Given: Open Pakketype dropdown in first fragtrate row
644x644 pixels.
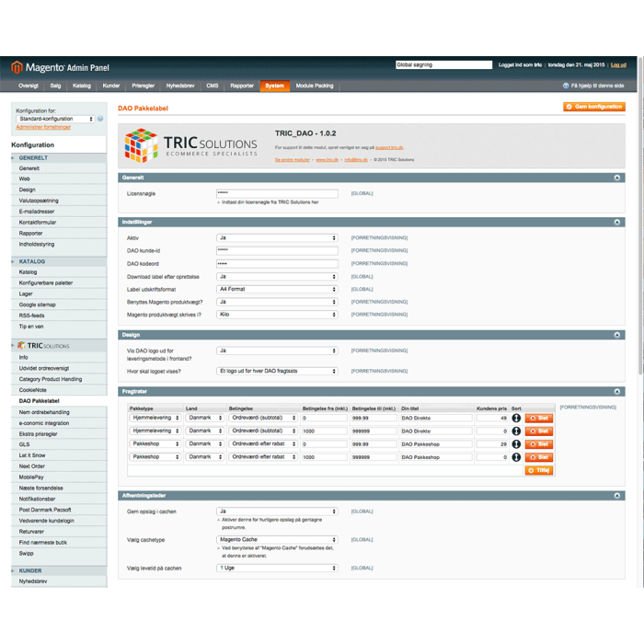Looking at the screenshot, I should [x=155, y=418].
